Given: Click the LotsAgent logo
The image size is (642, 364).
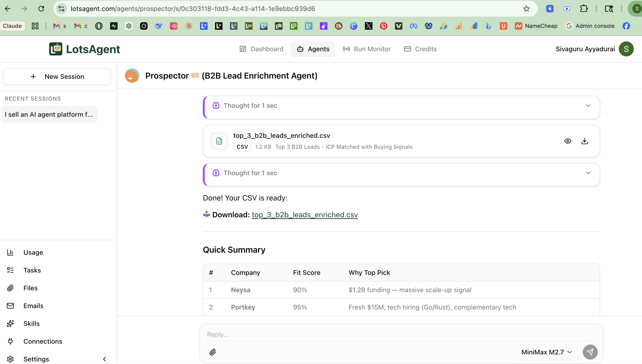Looking at the screenshot, I should tap(84, 49).
